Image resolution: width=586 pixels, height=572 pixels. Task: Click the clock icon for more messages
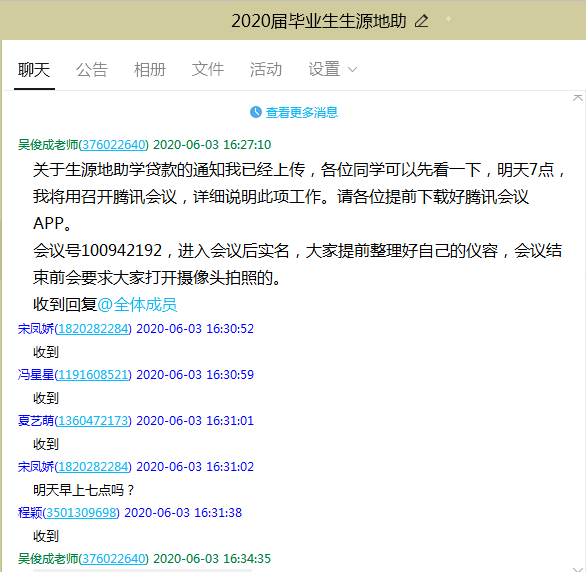coord(256,112)
